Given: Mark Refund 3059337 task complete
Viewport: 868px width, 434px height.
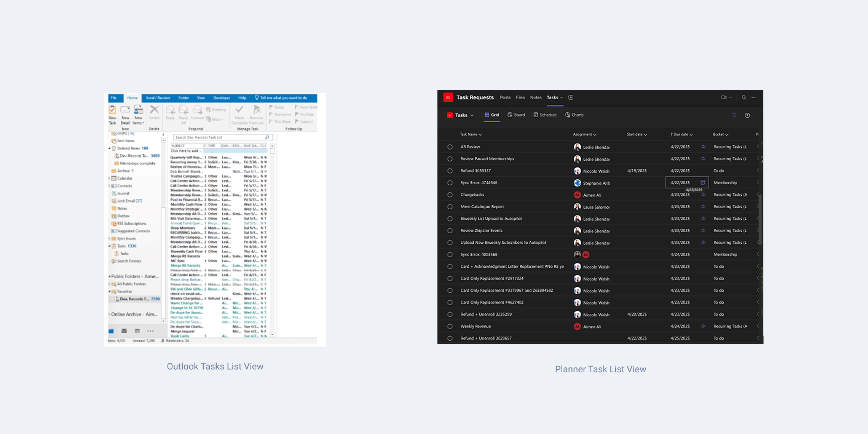Looking at the screenshot, I should pos(450,171).
